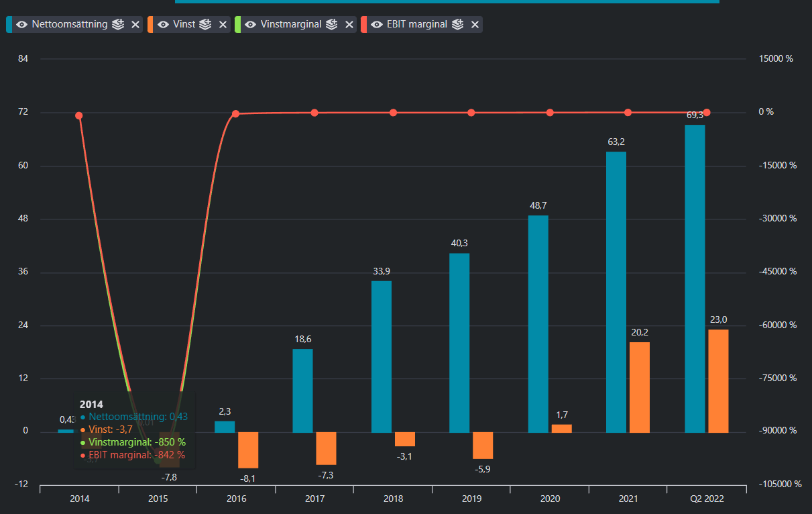Screen dimensions: 812x514
Task: Click the 2014 red line data point
Action: pos(79,116)
